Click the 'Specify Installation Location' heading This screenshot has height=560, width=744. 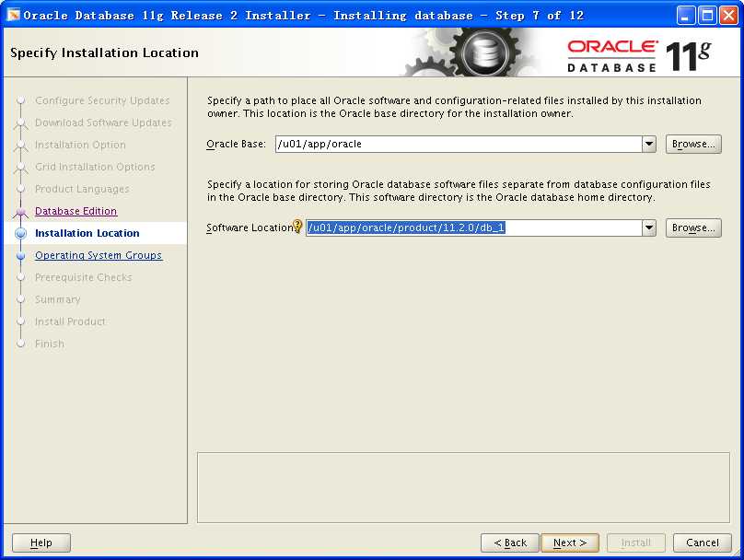tap(104, 52)
